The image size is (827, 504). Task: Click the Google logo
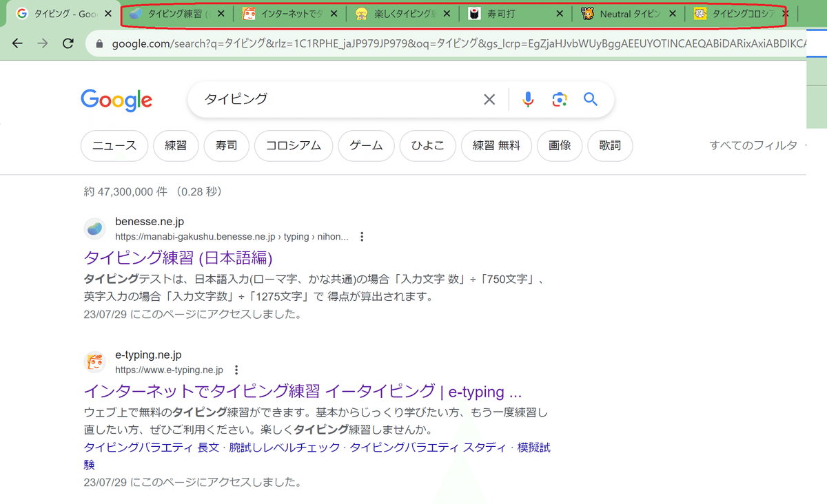pos(116,101)
